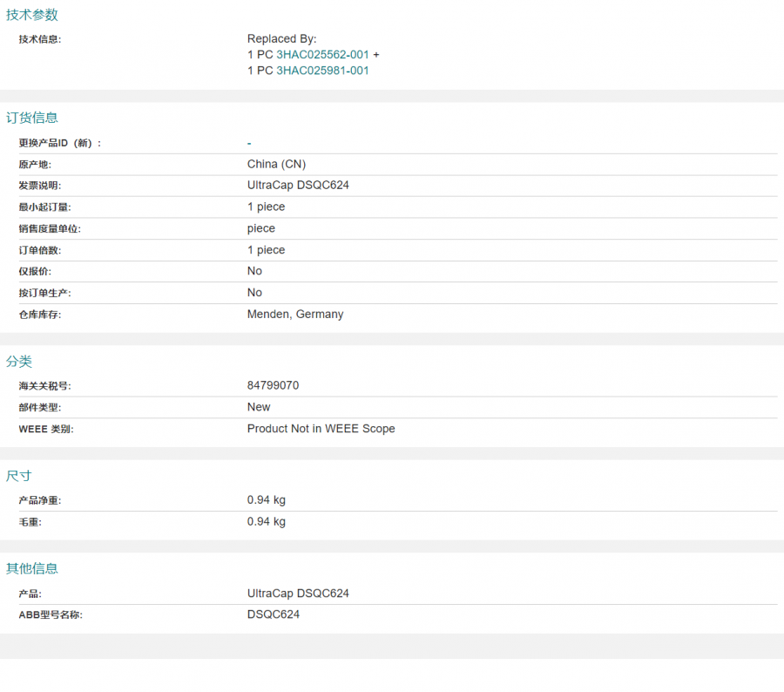Select the 海关关税号 label
Viewport: 784px width, 692px height.
[45, 386]
